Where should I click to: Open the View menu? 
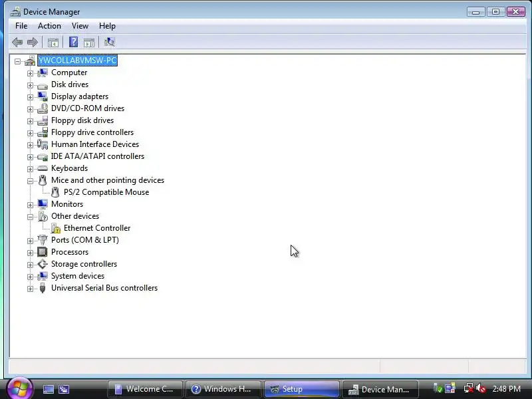80,26
